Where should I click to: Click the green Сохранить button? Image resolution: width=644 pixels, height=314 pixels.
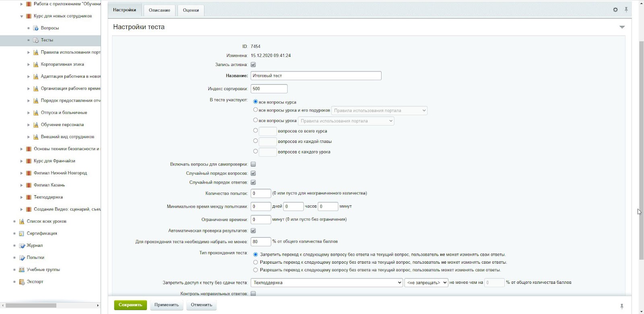[x=130, y=305]
